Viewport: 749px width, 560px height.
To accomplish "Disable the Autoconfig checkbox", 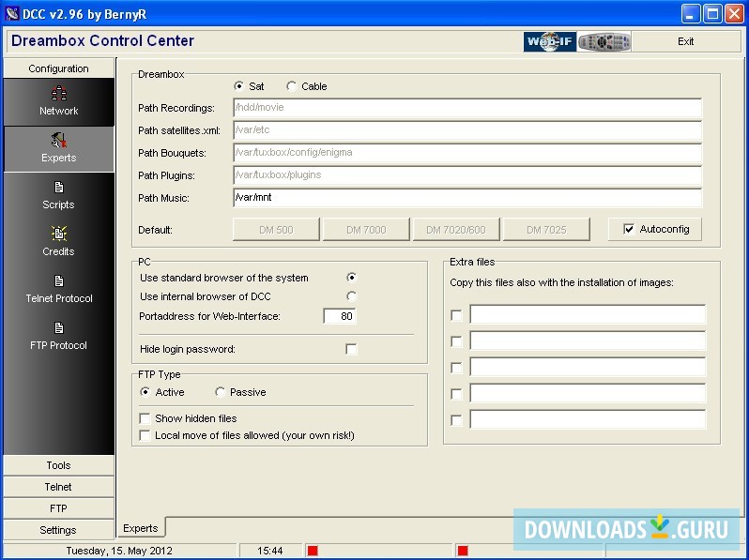I will point(629,229).
